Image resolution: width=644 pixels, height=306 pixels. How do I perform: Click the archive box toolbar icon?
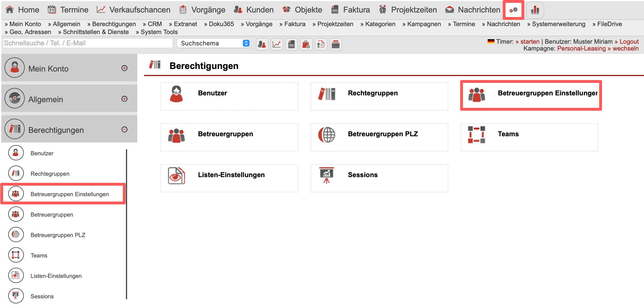[336, 44]
